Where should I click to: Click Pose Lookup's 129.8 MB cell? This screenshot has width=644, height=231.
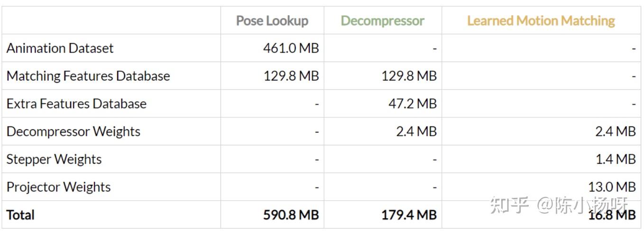coord(291,76)
